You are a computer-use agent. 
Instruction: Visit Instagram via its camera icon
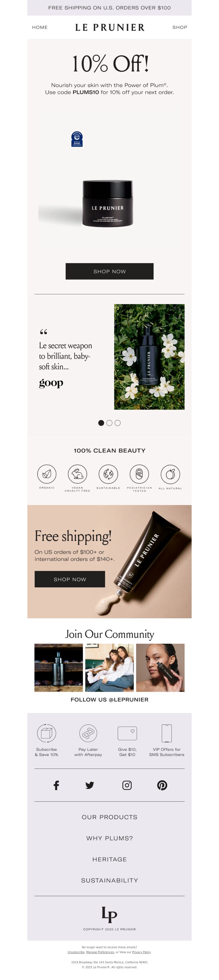coord(127,785)
